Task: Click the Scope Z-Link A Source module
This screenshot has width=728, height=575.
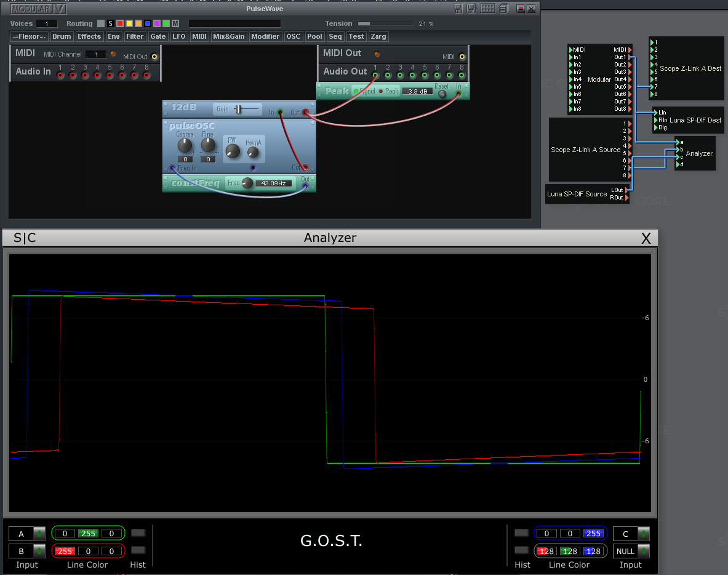Action: [x=589, y=150]
